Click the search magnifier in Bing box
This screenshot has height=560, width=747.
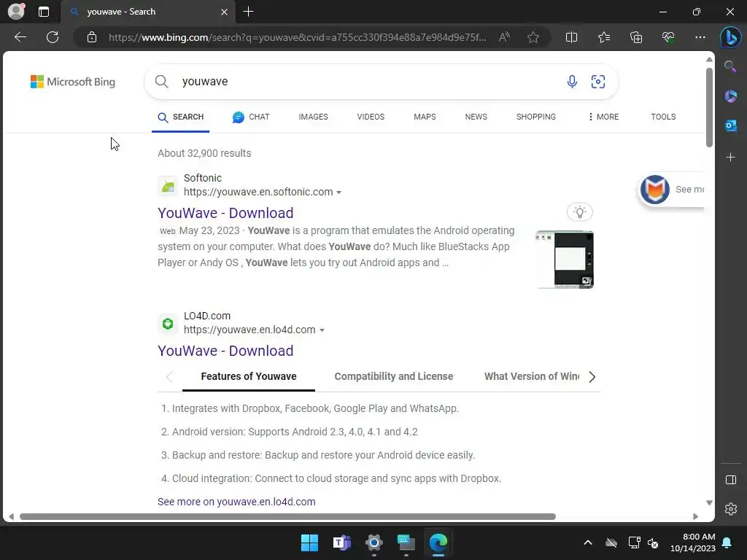(x=161, y=82)
